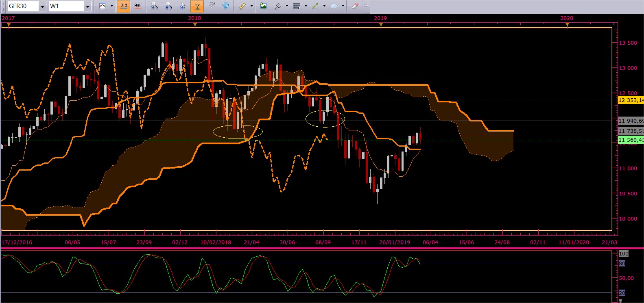Click the 10 000 price axis label
Image resolution: width=644 pixels, height=303 pixels.
[628, 219]
